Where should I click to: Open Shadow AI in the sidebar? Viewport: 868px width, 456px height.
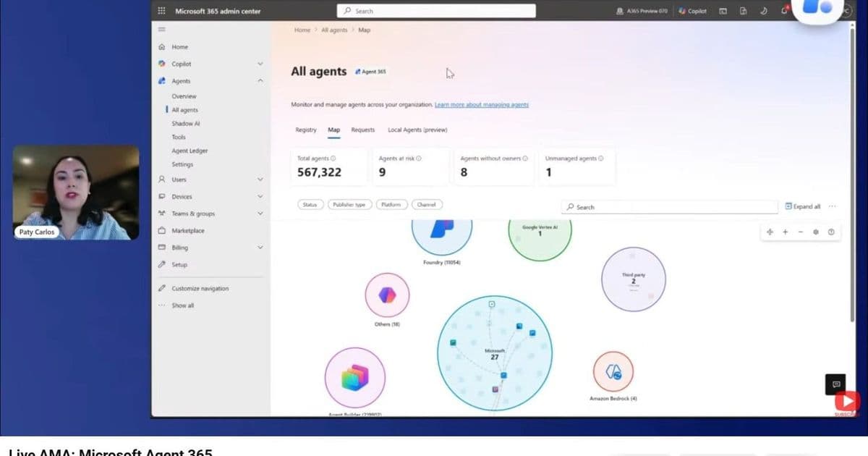pyautogui.click(x=185, y=124)
